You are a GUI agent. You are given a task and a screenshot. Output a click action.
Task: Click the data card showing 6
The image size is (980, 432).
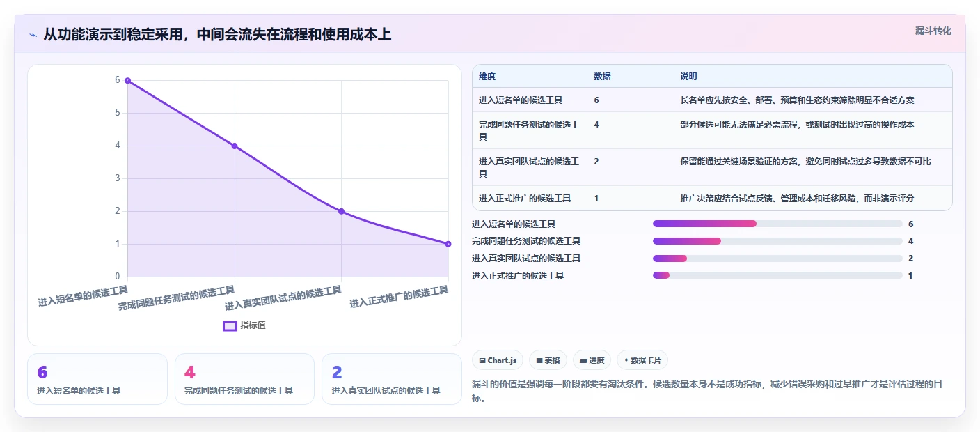pyautogui.click(x=97, y=379)
